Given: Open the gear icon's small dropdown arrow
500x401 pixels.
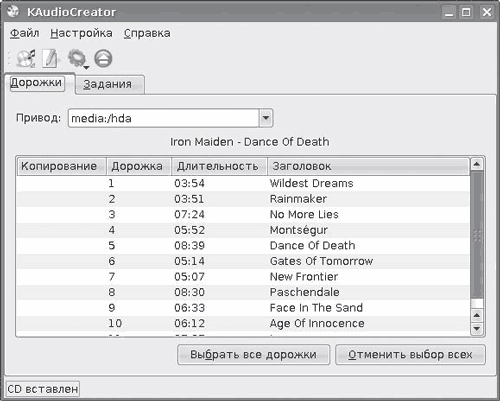Looking at the screenshot, I should coord(86,68).
